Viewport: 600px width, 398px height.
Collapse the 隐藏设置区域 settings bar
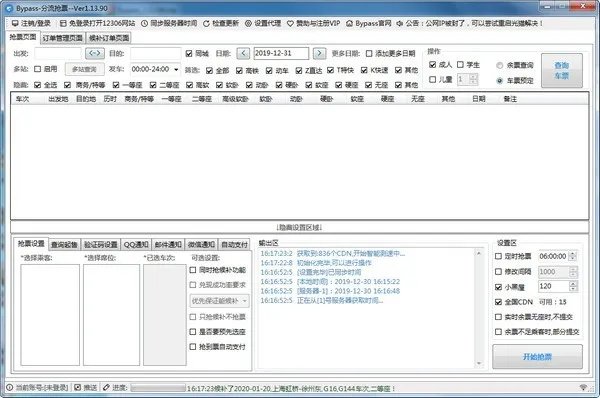(299, 227)
